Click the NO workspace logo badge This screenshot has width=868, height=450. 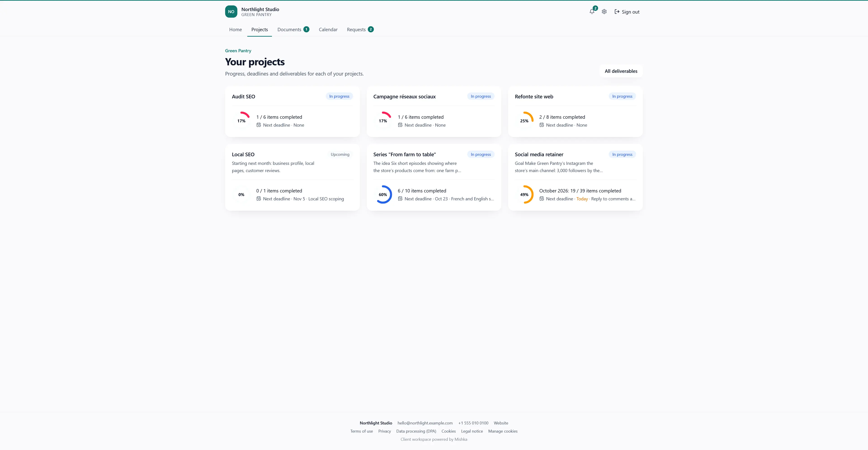231,12
